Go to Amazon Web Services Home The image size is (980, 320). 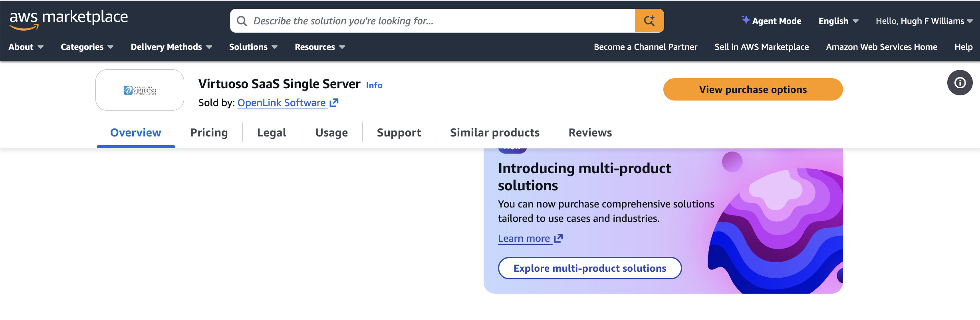(x=881, y=47)
